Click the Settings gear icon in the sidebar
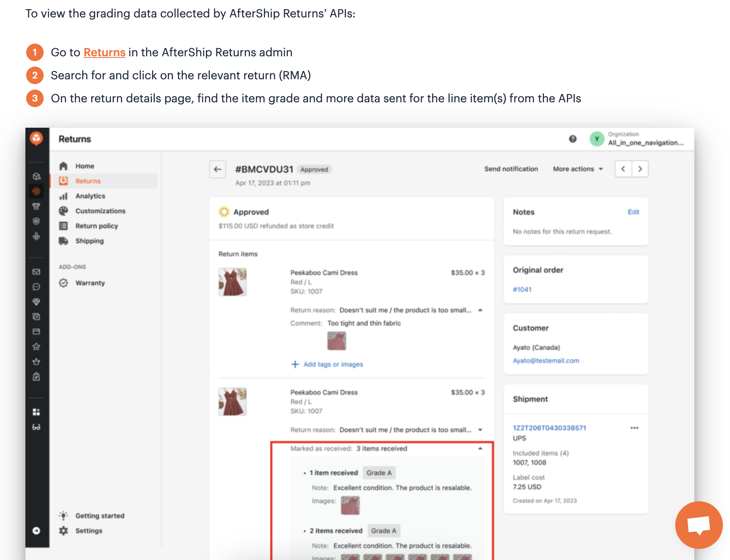This screenshot has width=730, height=560. pos(63,531)
